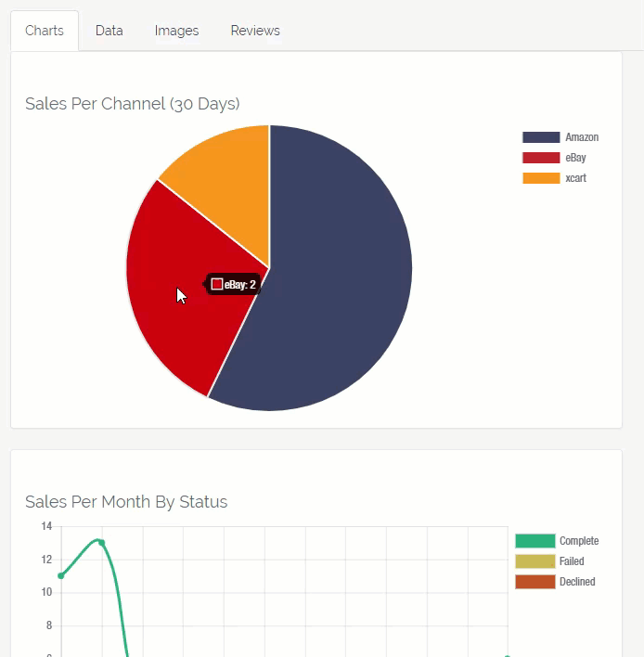Toggle the Declined series legend swatch

point(535,582)
